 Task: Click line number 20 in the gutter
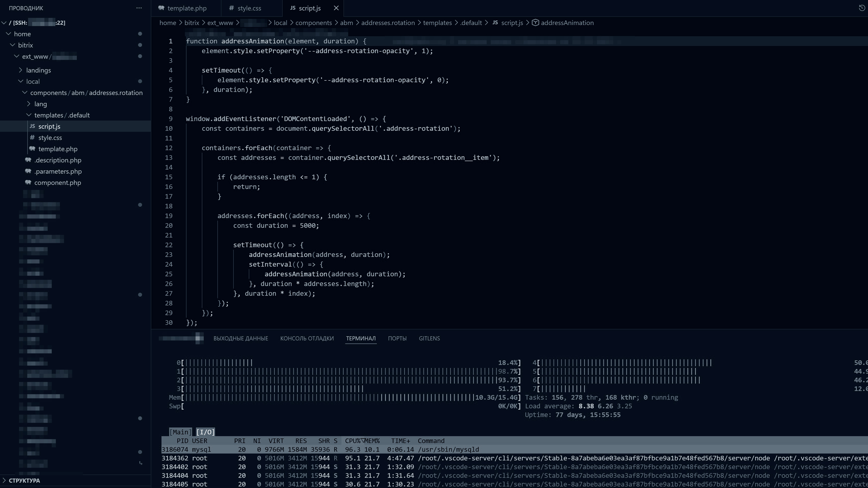169,225
